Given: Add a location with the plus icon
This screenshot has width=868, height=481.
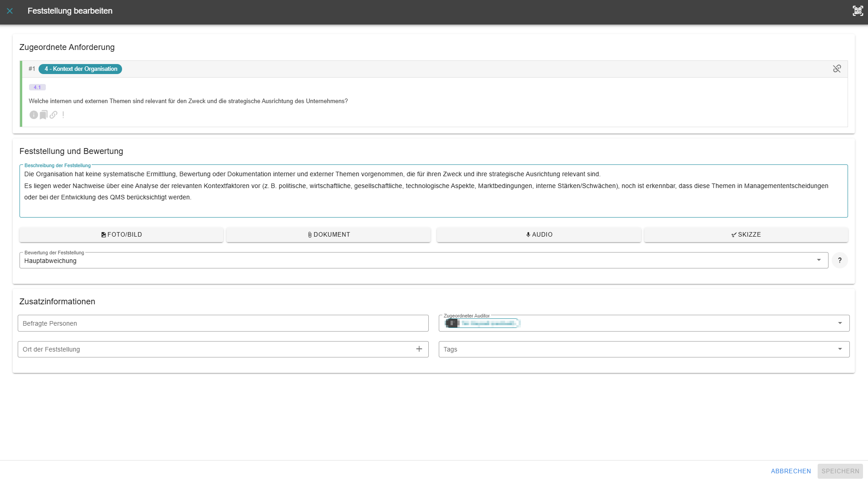Looking at the screenshot, I should pyautogui.click(x=419, y=349).
